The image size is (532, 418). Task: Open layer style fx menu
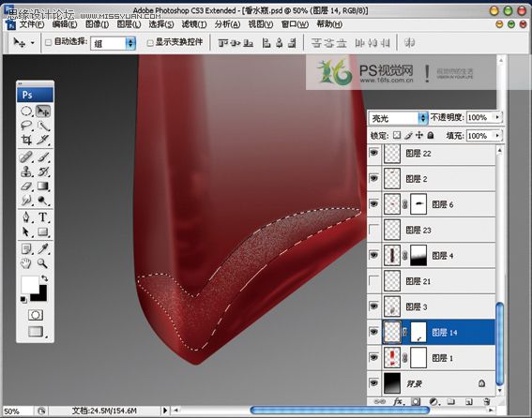coord(399,402)
